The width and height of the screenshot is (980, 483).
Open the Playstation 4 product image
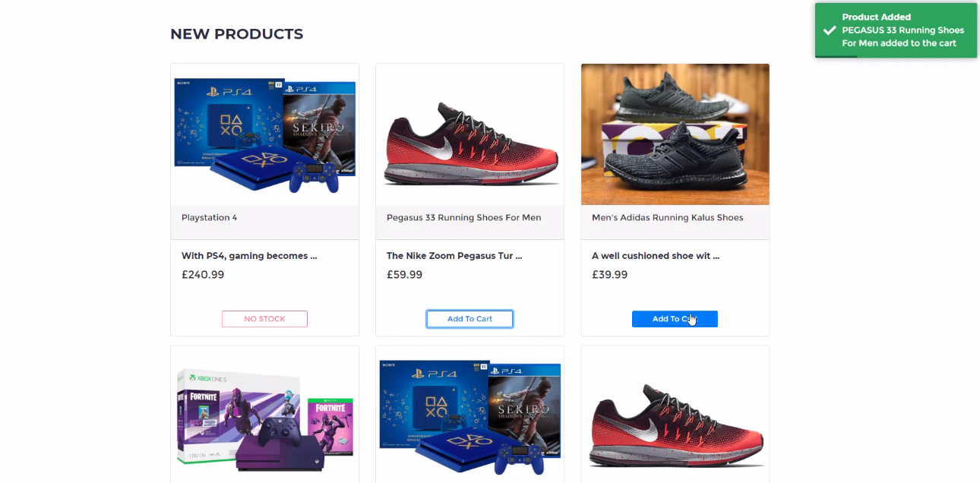[x=264, y=134]
